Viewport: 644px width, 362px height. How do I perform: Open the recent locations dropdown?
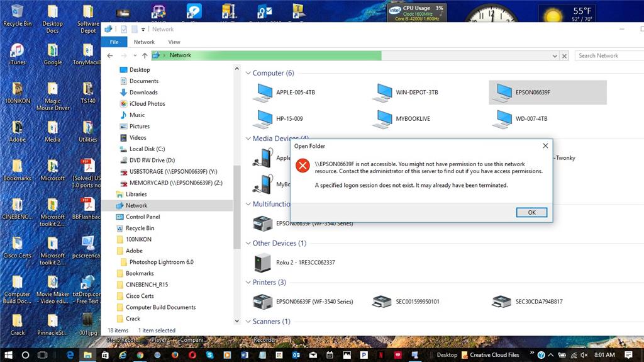pos(135,55)
